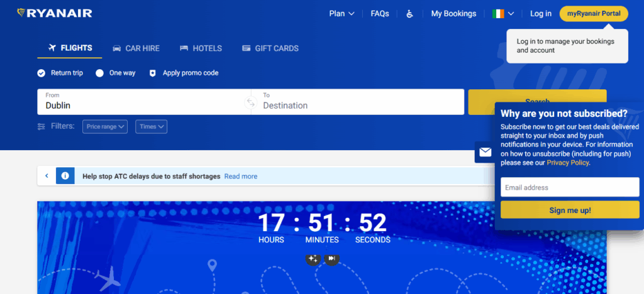Open the Gift Cards tab
This screenshot has width=644, height=294.
click(270, 48)
